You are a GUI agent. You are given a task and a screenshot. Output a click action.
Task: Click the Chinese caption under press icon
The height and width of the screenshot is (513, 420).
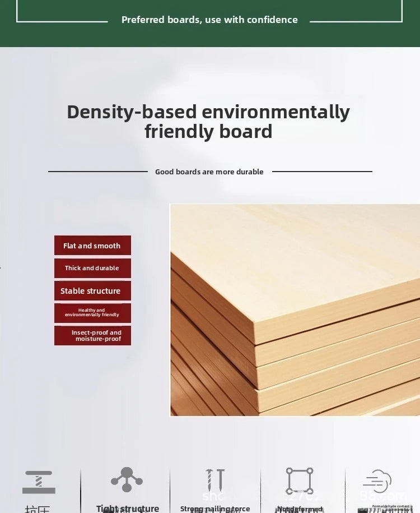coord(38,509)
